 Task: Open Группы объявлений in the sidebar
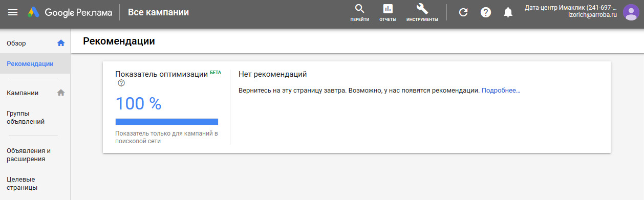26,117
